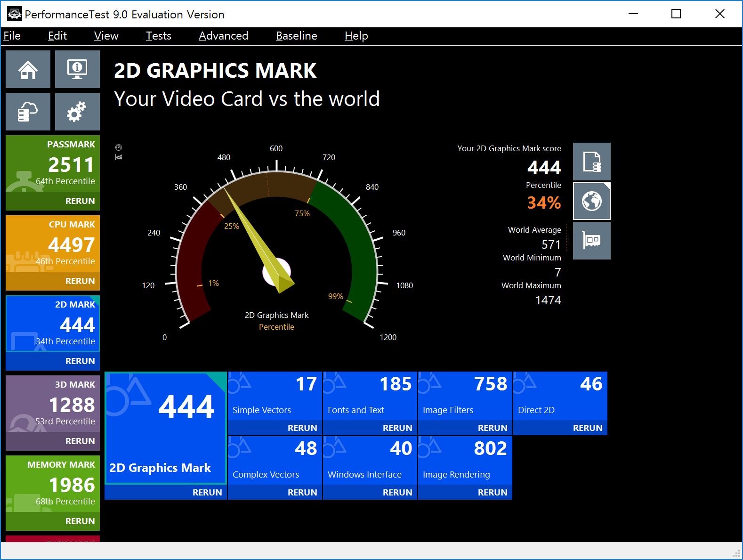
Task: Click the '75%' label on the gauge
Action: click(x=302, y=213)
